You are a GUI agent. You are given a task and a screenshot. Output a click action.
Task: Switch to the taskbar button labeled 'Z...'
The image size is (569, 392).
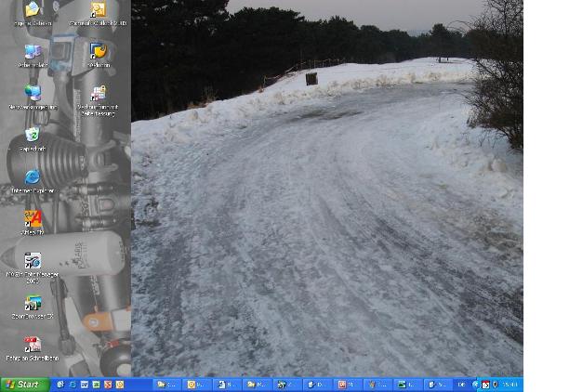(289, 385)
